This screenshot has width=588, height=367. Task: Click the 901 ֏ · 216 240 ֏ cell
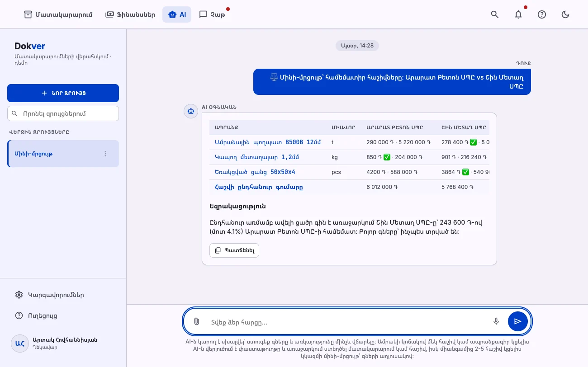coord(464,157)
